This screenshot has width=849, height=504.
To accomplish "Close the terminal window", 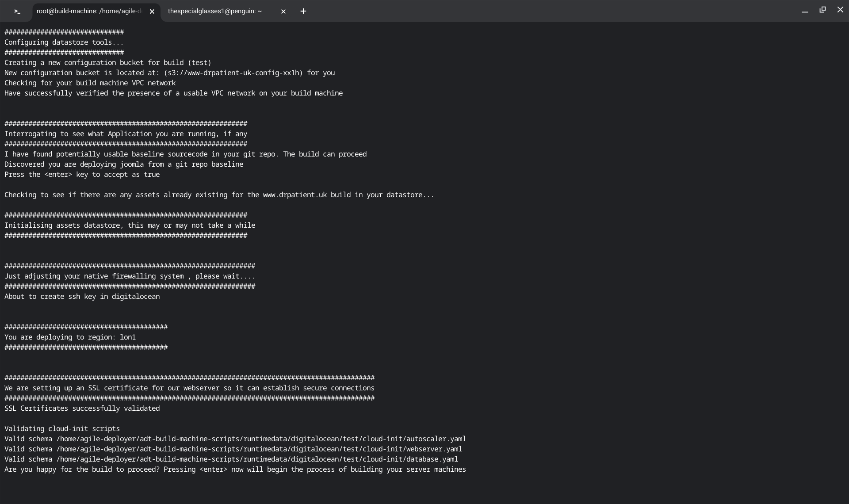I will point(840,10).
